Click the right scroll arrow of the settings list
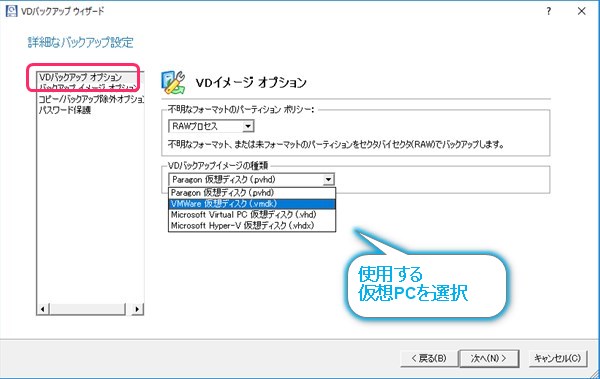The height and width of the screenshot is (379, 600). [137, 309]
